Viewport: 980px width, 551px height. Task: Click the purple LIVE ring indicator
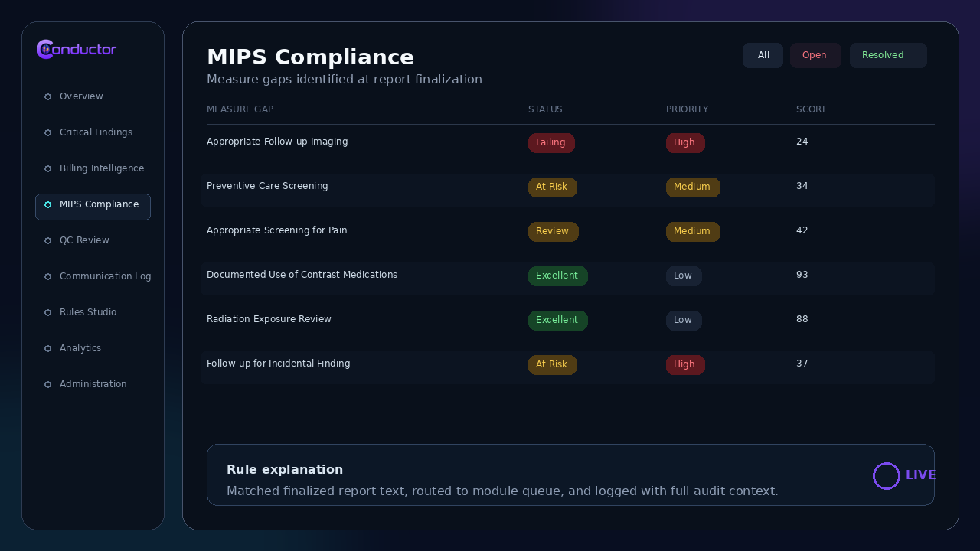[887, 476]
